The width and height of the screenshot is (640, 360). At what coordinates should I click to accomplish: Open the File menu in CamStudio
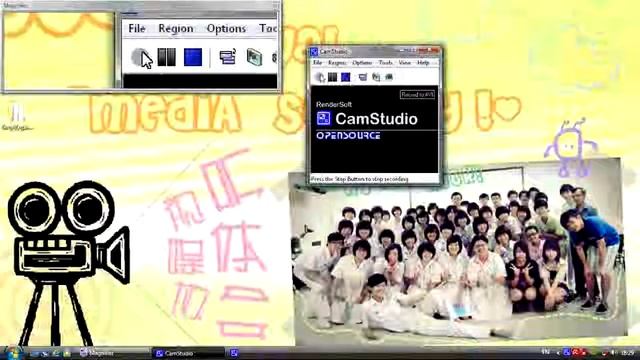(318, 63)
